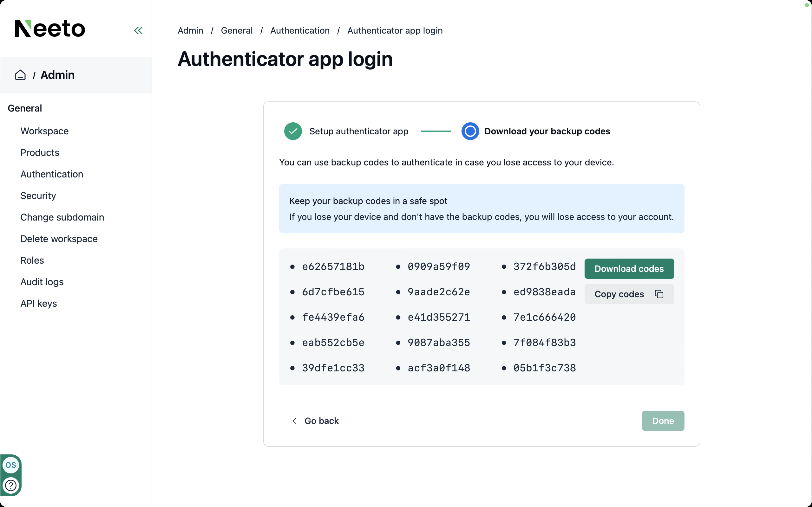
Task: Open API keys in the sidebar
Action: pos(39,304)
